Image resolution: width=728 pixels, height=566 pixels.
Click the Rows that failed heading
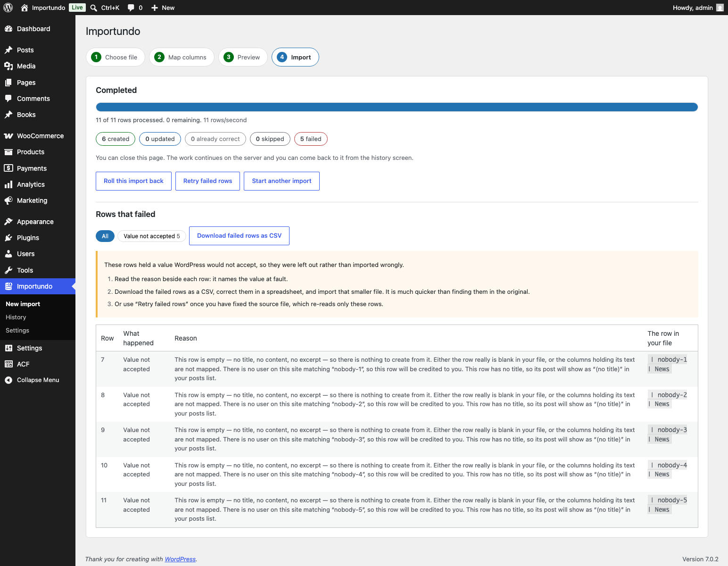point(125,214)
